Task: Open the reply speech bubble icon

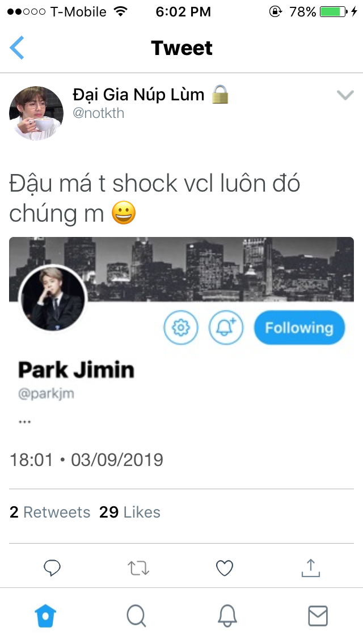Action: tap(52, 569)
